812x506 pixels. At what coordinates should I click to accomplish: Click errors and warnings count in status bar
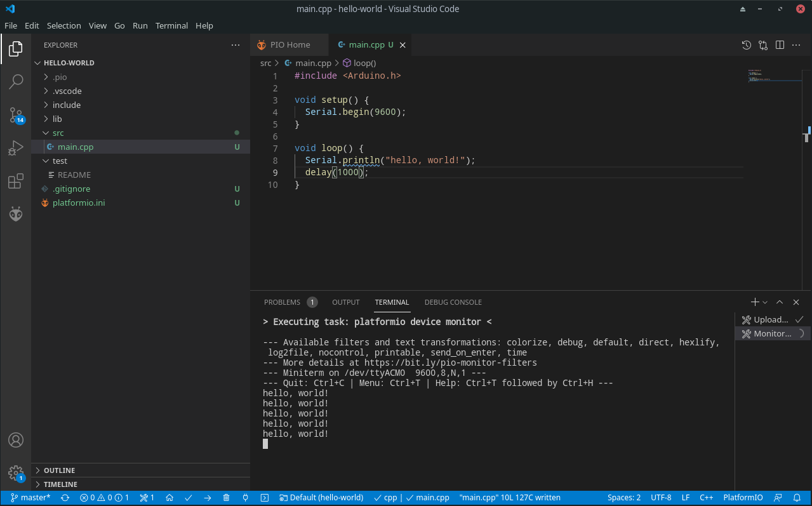pyautogui.click(x=105, y=498)
